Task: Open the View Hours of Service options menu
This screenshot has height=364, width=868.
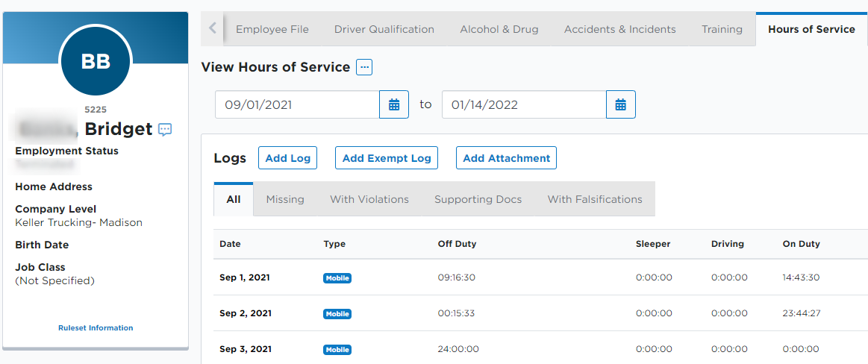Action: pos(364,67)
